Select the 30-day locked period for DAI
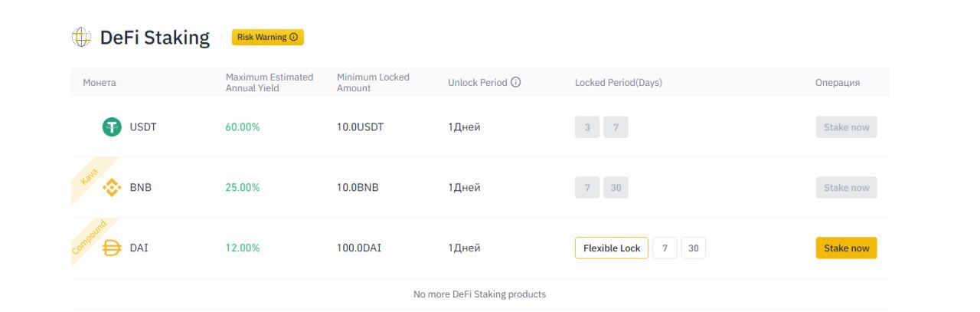Screen dimensions: 980x312 694,248
